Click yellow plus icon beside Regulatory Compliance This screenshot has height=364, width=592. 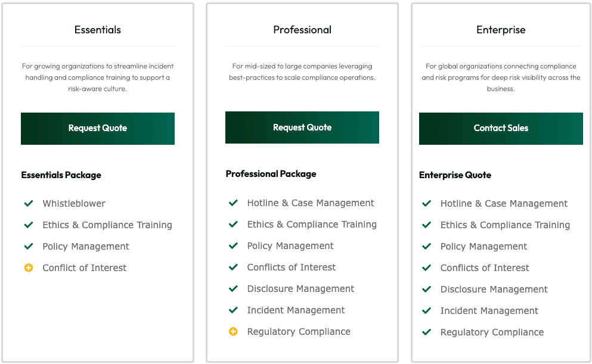click(x=233, y=332)
